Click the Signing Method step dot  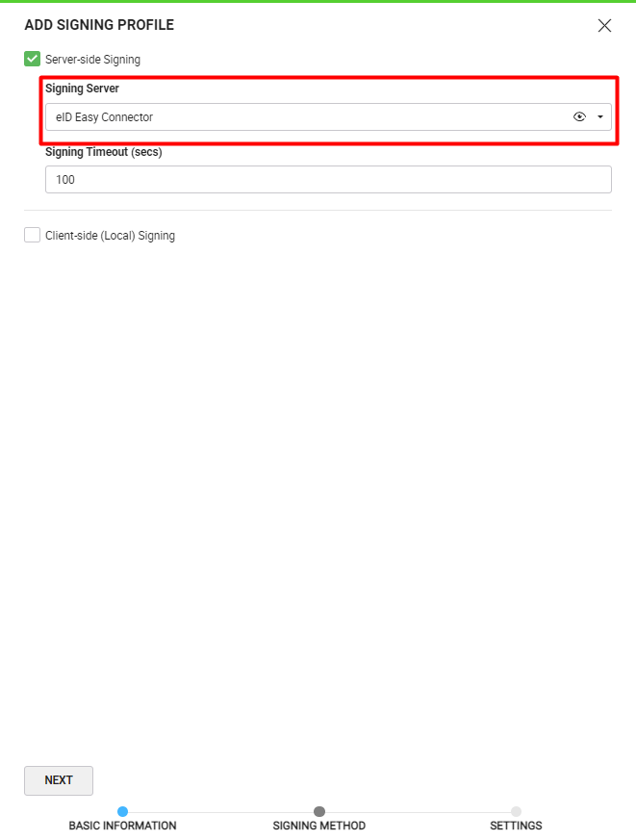tap(319, 812)
